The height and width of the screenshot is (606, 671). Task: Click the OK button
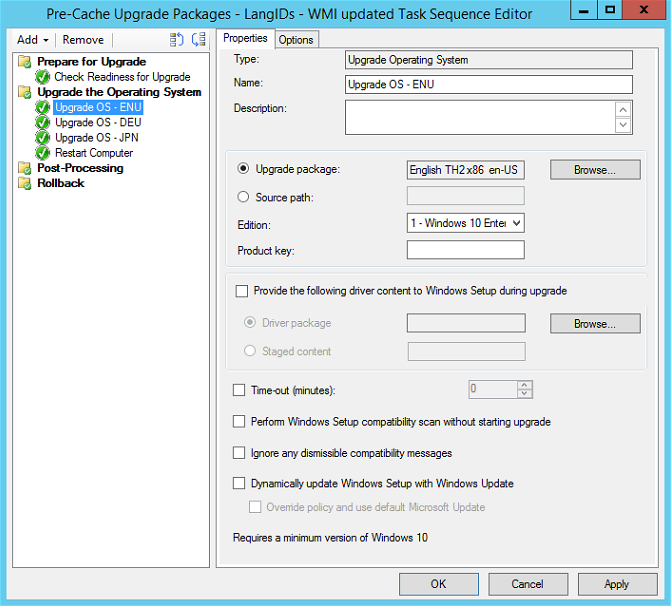click(439, 584)
